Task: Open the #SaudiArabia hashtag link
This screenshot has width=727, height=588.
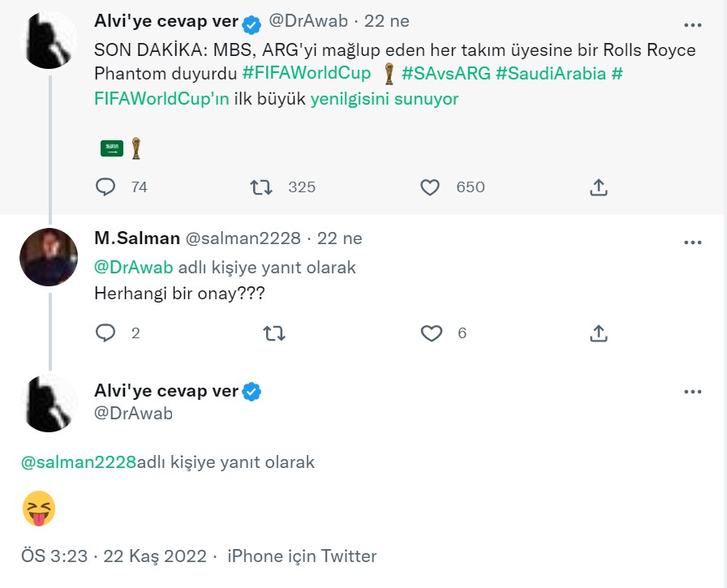Action: click(551, 73)
